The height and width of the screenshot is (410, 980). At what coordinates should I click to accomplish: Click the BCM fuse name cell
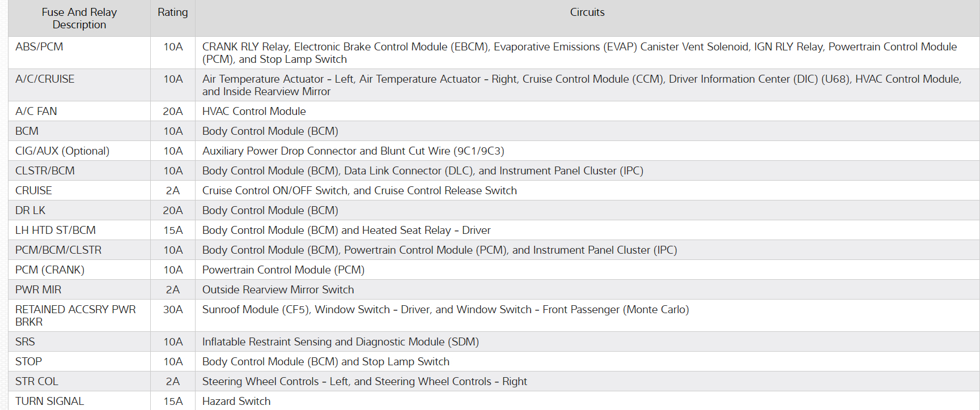(x=27, y=131)
